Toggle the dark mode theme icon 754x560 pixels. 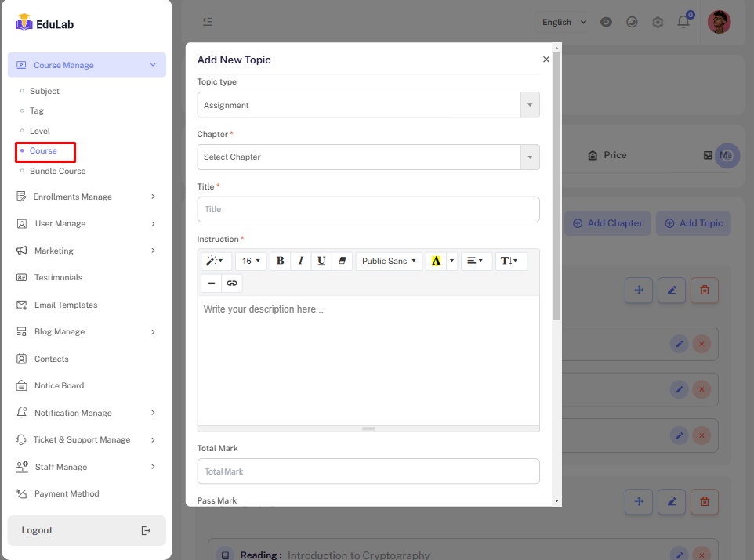(x=632, y=22)
